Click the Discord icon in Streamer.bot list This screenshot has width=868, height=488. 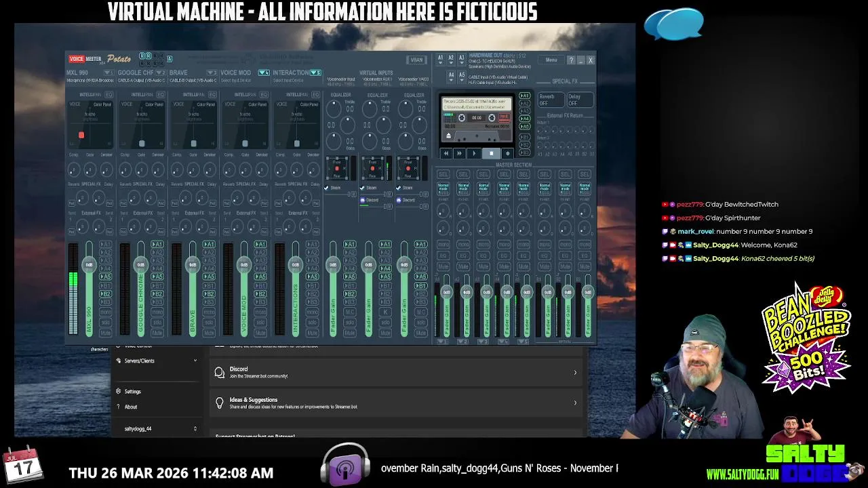point(219,372)
